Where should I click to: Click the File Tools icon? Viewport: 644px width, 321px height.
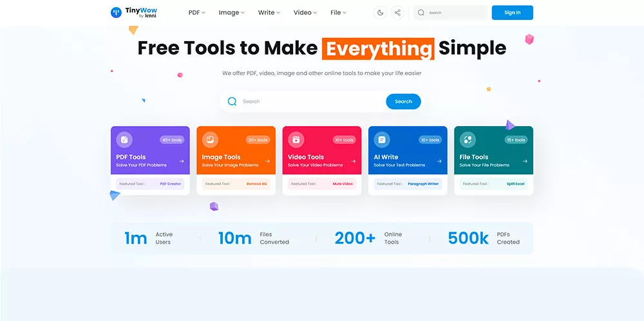[x=468, y=140]
